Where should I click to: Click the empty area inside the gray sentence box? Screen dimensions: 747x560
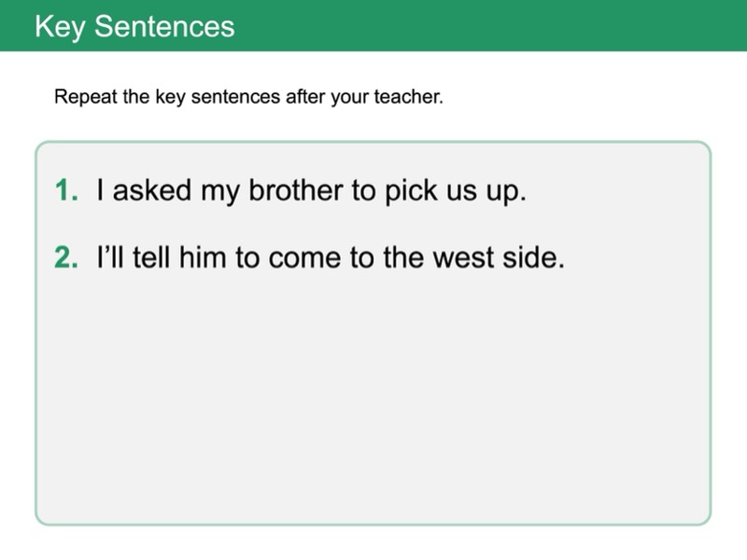click(x=373, y=401)
